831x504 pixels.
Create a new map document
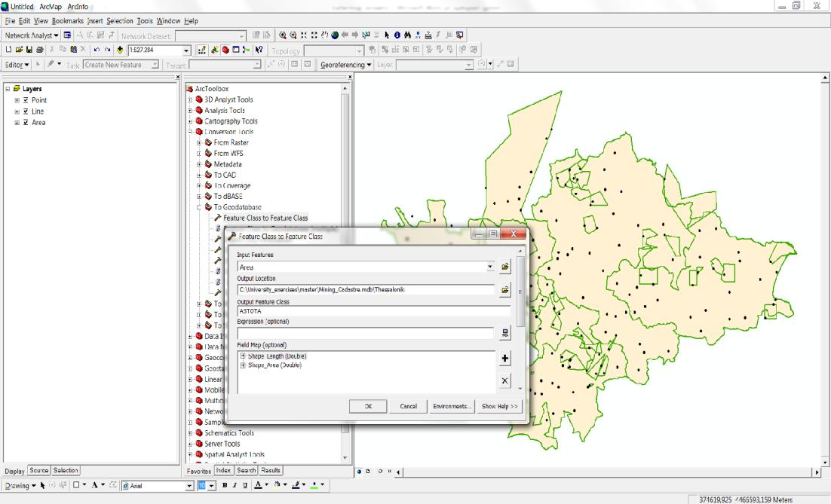click(8, 50)
